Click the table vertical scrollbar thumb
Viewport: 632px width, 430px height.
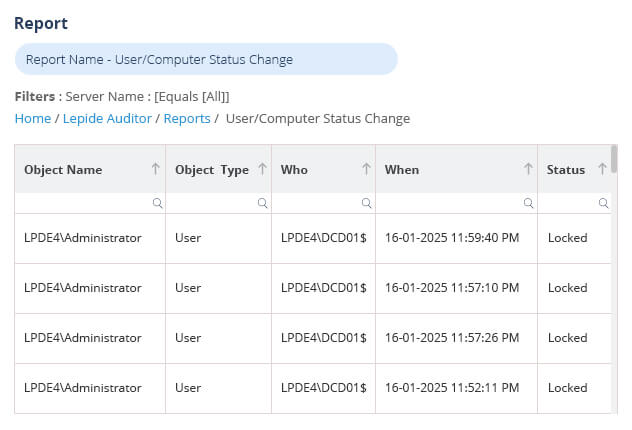point(614,159)
